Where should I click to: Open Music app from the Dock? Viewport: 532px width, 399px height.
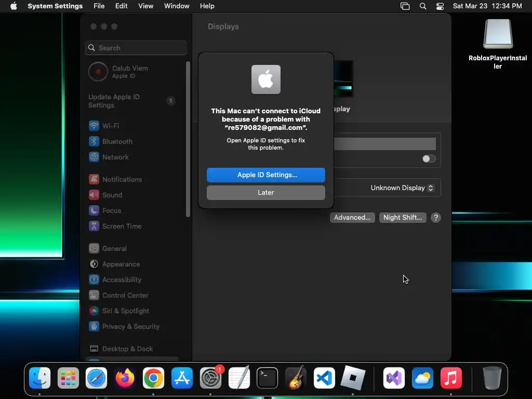pos(451,378)
